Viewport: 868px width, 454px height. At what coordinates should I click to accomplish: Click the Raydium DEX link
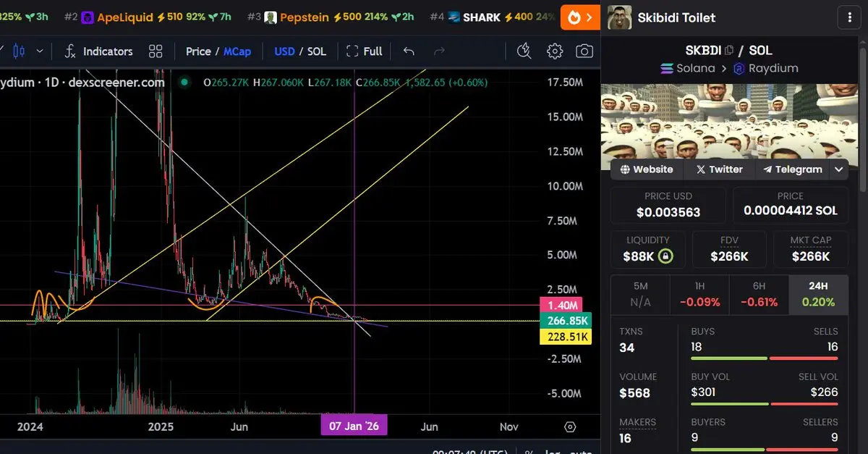(x=765, y=68)
